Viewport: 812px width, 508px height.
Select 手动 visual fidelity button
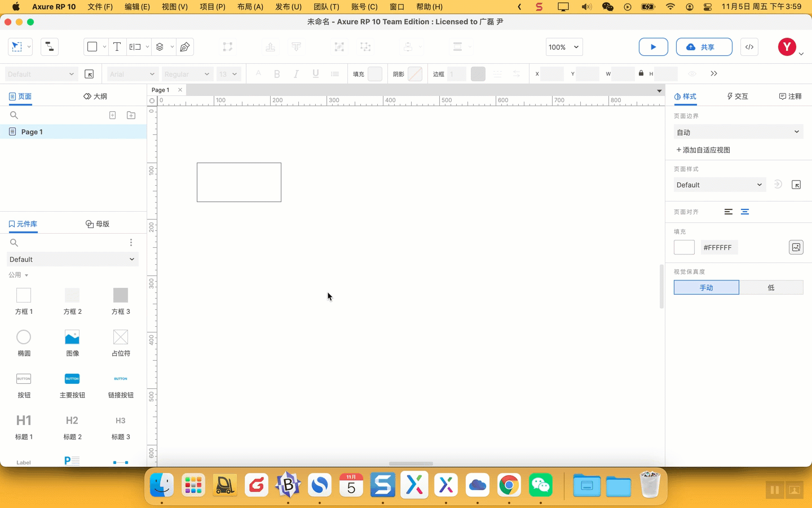pyautogui.click(x=707, y=287)
